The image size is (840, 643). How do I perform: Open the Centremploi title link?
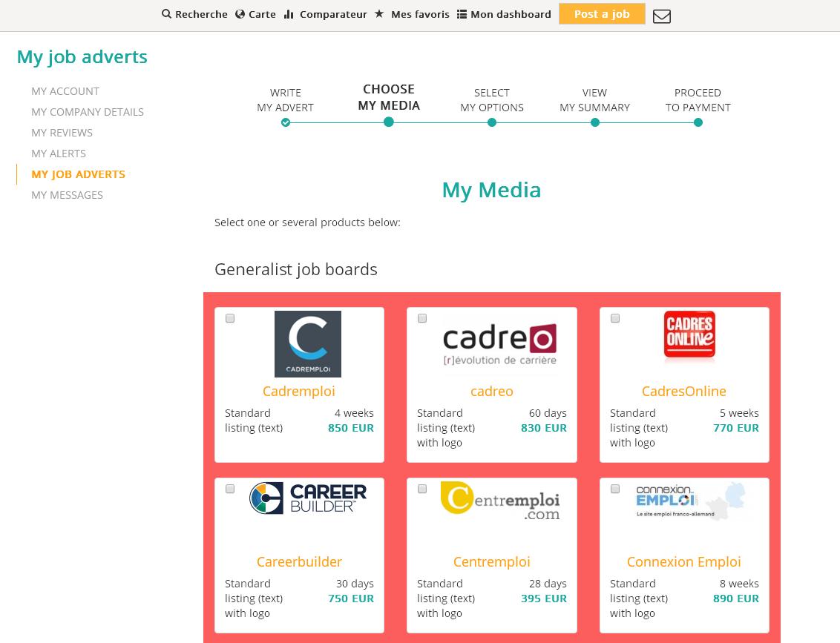(x=492, y=561)
